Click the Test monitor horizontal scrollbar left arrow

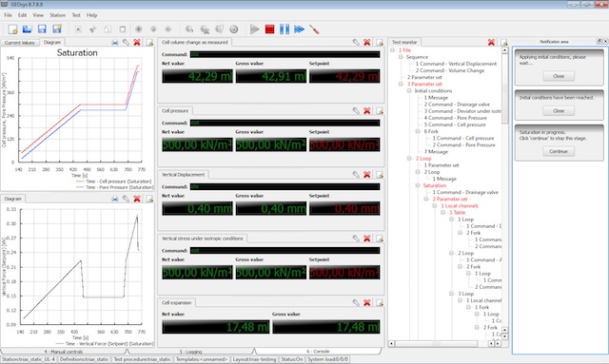tap(392, 343)
